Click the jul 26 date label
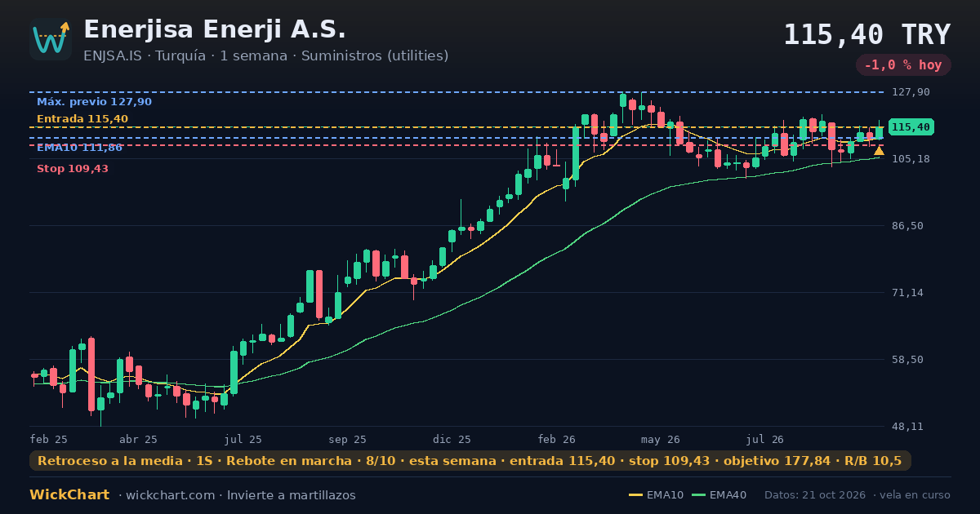 [x=765, y=440]
